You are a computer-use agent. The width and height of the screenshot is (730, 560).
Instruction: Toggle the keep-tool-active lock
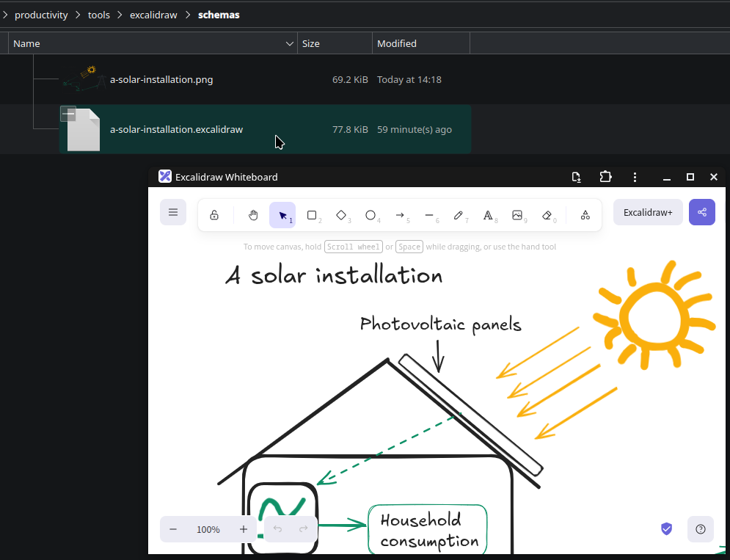click(214, 215)
